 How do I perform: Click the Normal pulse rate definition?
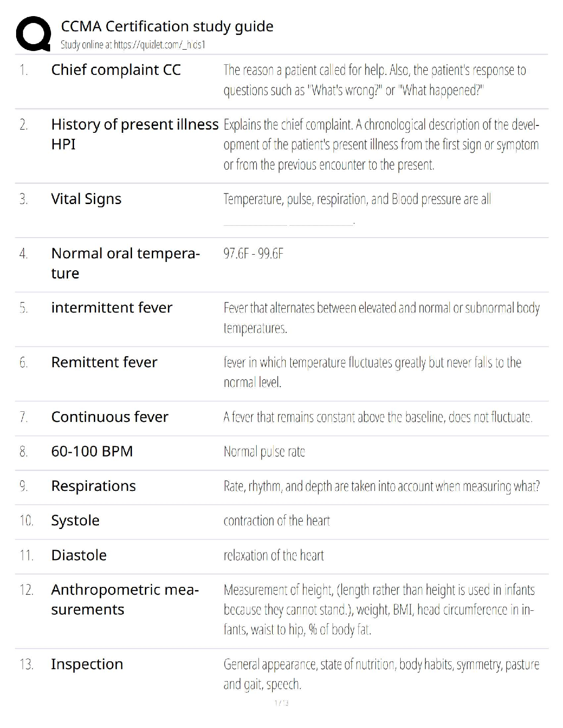pyautogui.click(x=264, y=452)
